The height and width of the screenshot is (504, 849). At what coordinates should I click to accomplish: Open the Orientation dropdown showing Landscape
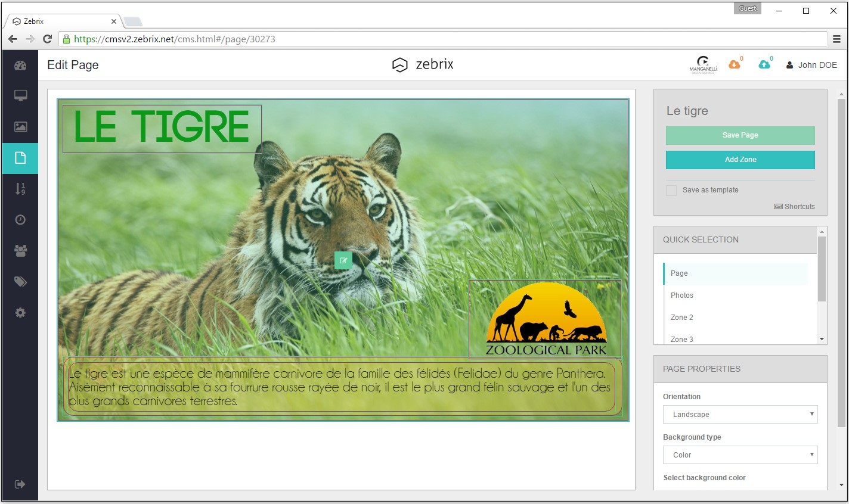pos(739,414)
